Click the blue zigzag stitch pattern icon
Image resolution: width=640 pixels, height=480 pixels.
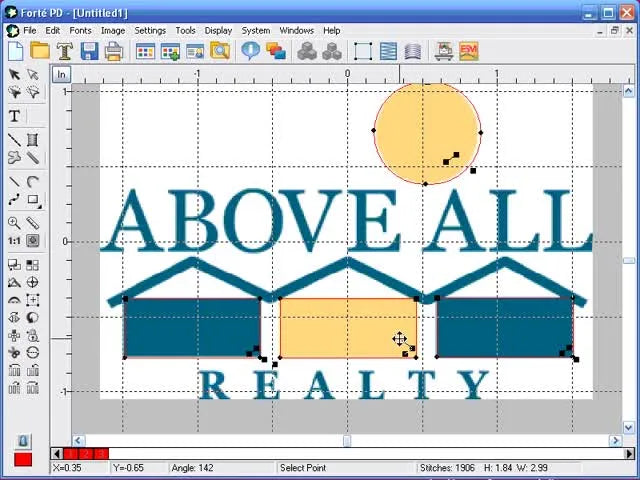[388, 51]
